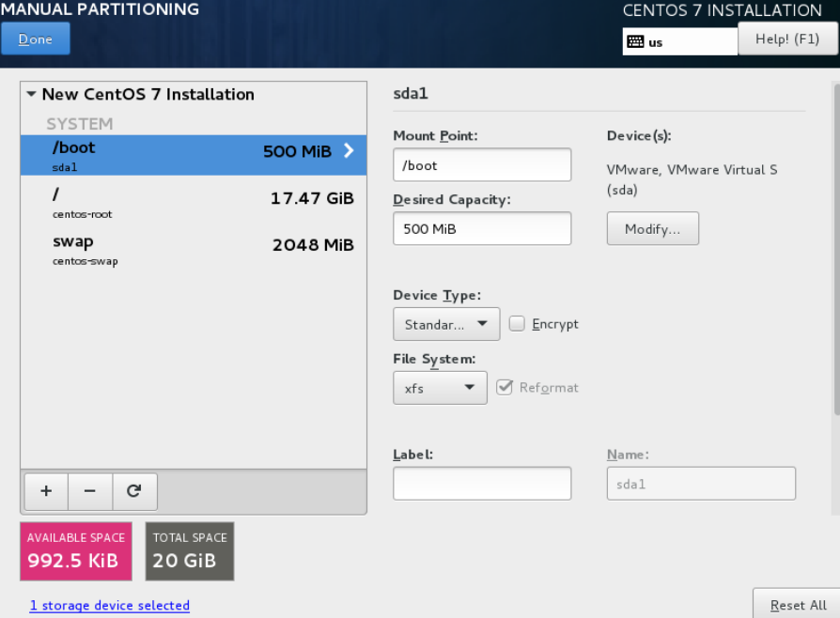The height and width of the screenshot is (618, 840).
Task: Select the / centos-root partition row
Action: [194, 203]
